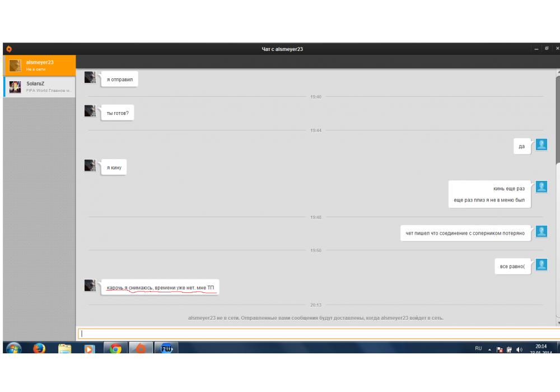This screenshot has height=392, width=560.
Task: Click message 'еще раз плиз я не в меню был'
Action: coord(489,200)
